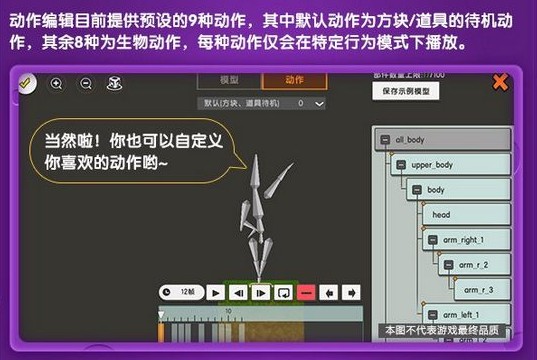Screen dimensions: 537x360
Task: Close the editor with the orange X
Action: pyautogui.click(x=500, y=83)
